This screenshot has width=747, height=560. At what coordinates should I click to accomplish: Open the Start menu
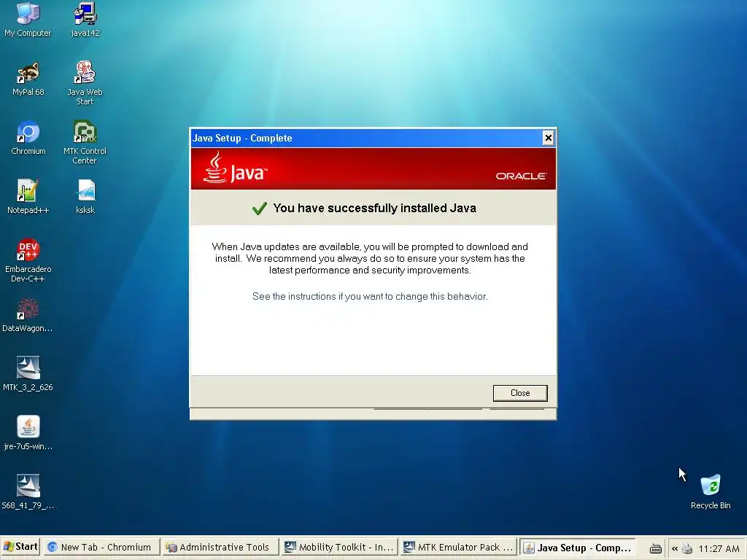click(20, 547)
